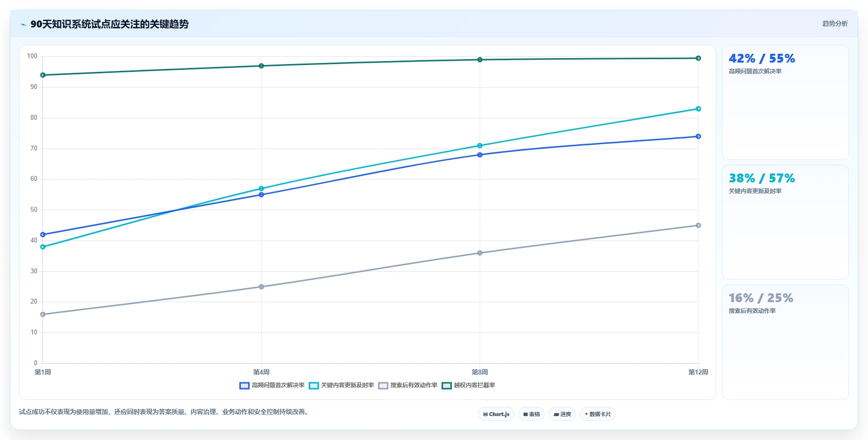Click the cyan line point at 第1周 (38)

pyautogui.click(x=43, y=247)
